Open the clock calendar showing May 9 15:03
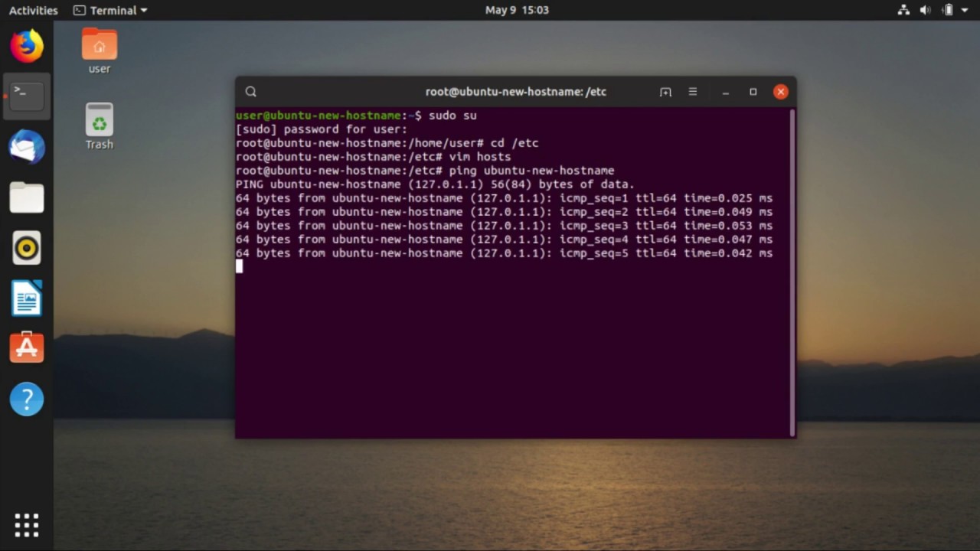 517,10
